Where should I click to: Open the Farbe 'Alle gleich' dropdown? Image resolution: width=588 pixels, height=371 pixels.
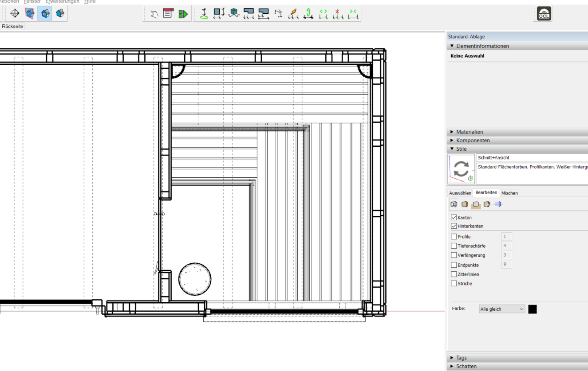[502, 309]
